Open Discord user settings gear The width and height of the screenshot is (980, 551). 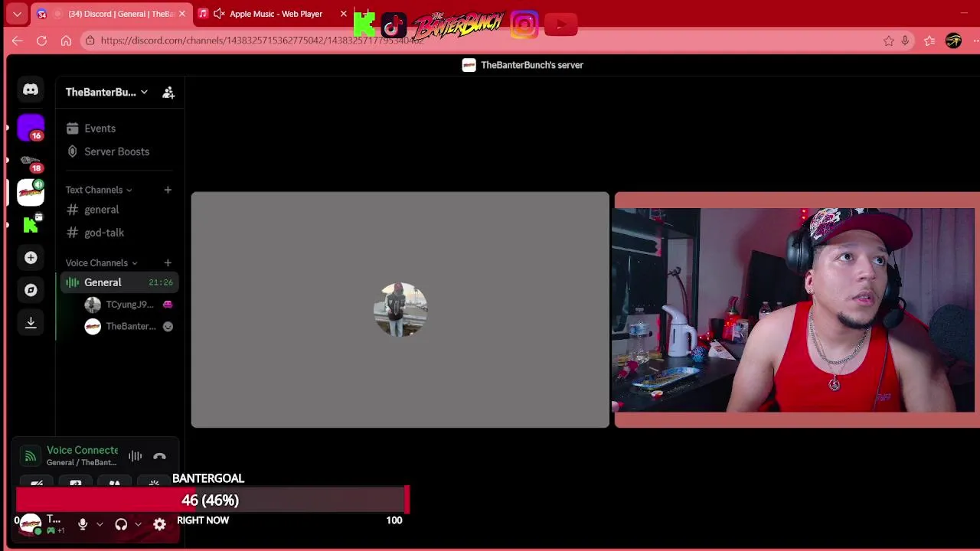pyautogui.click(x=159, y=524)
